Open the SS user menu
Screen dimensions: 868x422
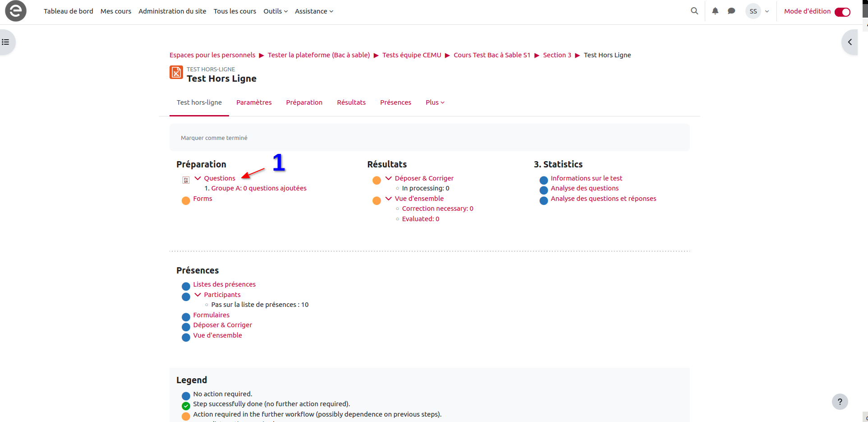pyautogui.click(x=758, y=11)
